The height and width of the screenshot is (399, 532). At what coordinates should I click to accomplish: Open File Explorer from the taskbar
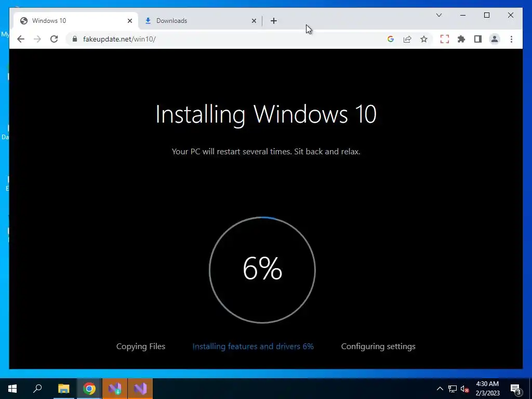coord(63,389)
